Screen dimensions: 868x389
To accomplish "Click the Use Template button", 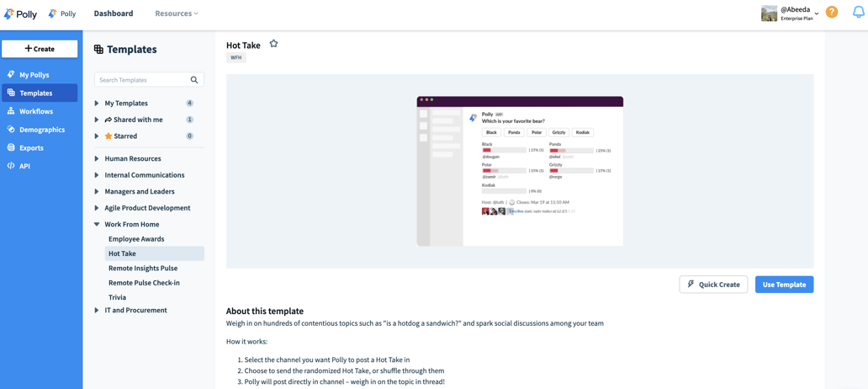I will (x=784, y=285).
